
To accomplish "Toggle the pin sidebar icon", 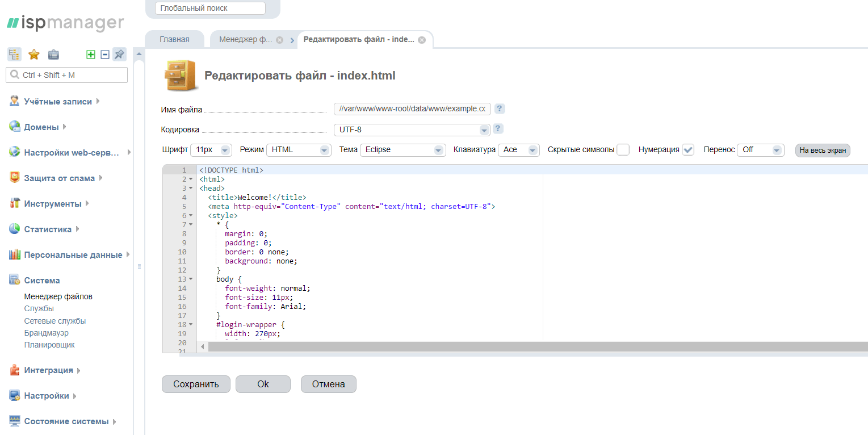I will click(119, 55).
